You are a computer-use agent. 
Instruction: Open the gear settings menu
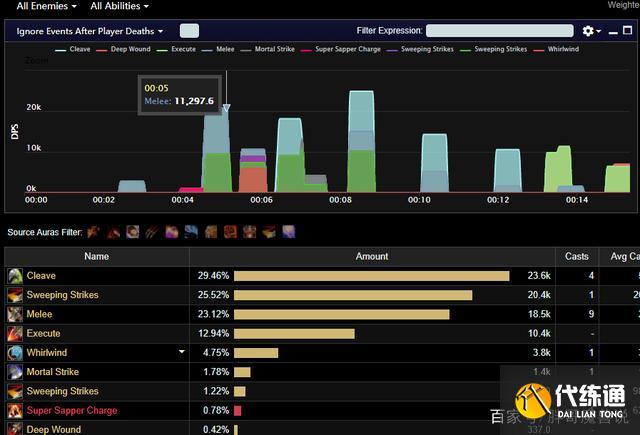pyautogui.click(x=591, y=31)
